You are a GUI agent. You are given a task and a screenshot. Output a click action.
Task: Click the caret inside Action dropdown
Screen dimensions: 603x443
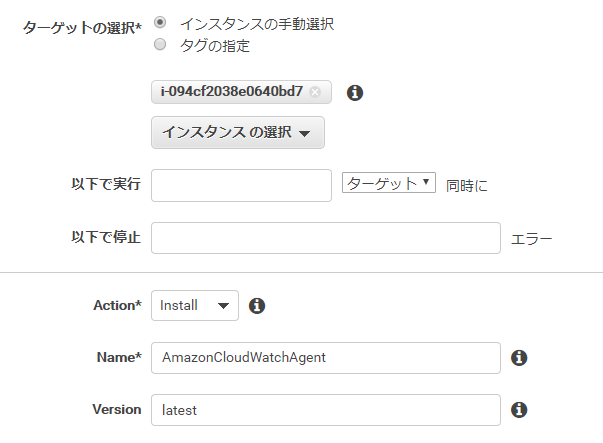point(223,306)
